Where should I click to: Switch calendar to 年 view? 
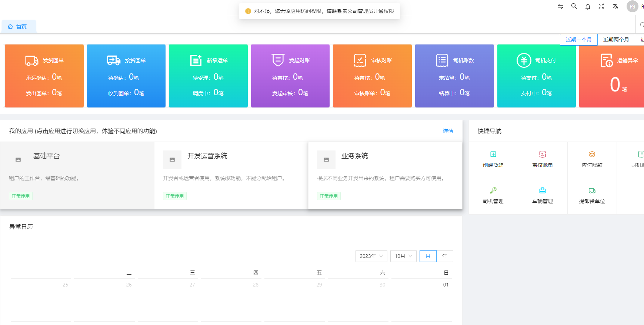pos(445,256)
